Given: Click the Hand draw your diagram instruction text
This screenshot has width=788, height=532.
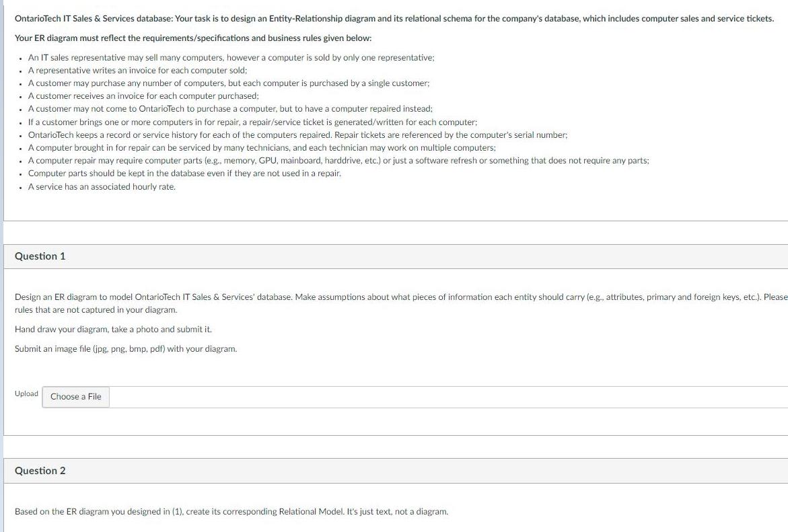Looking at the screenshot, I should (x=112, y=329).
